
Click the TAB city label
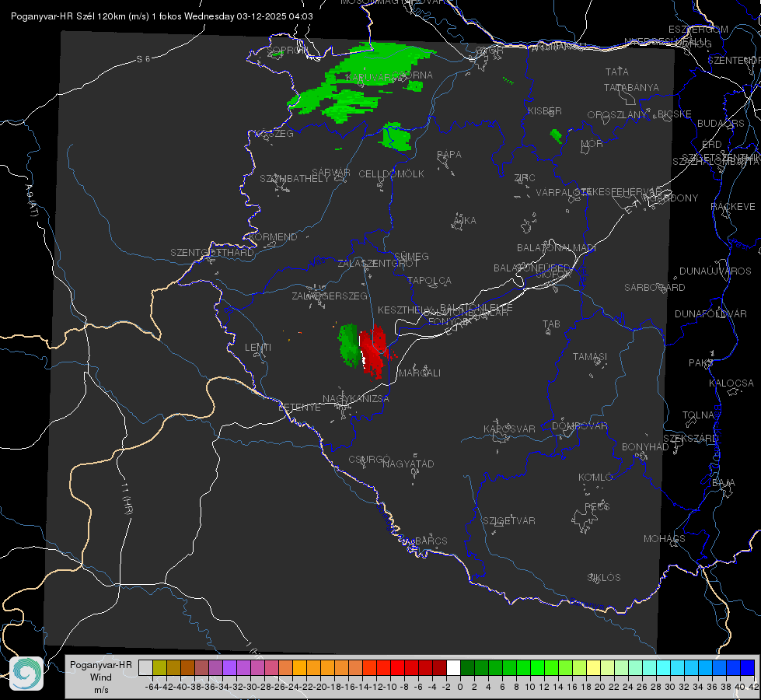[551, 324]
